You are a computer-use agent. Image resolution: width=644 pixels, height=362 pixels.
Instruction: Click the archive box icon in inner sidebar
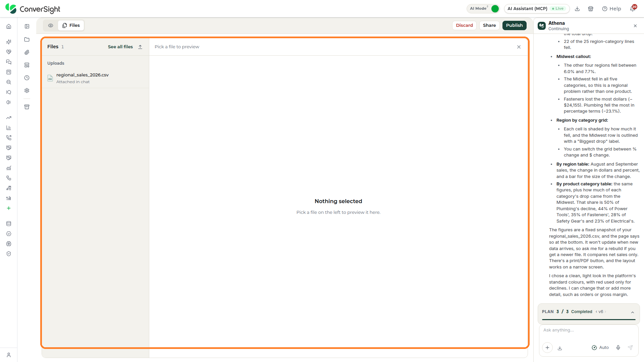click(x=27, y=107)
